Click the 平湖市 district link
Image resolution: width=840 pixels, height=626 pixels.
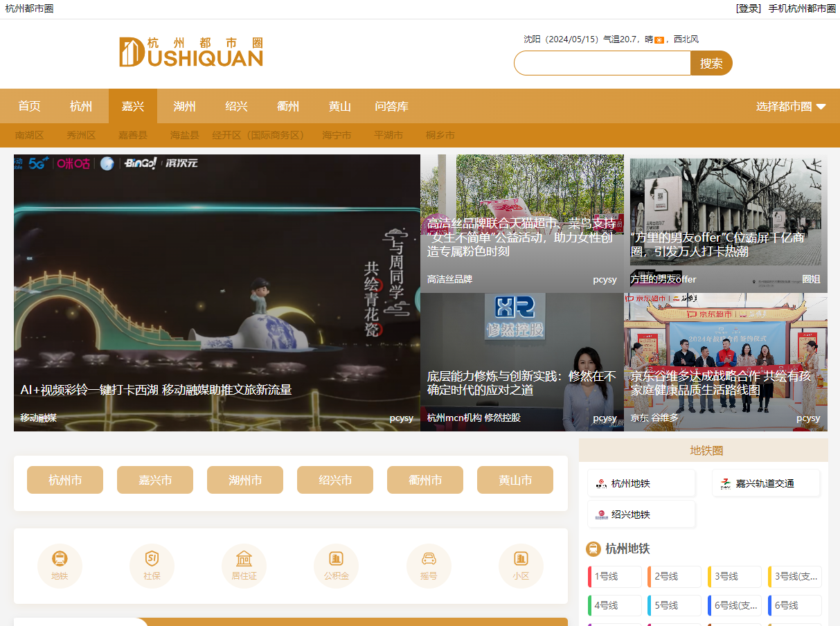pos(388,136)
